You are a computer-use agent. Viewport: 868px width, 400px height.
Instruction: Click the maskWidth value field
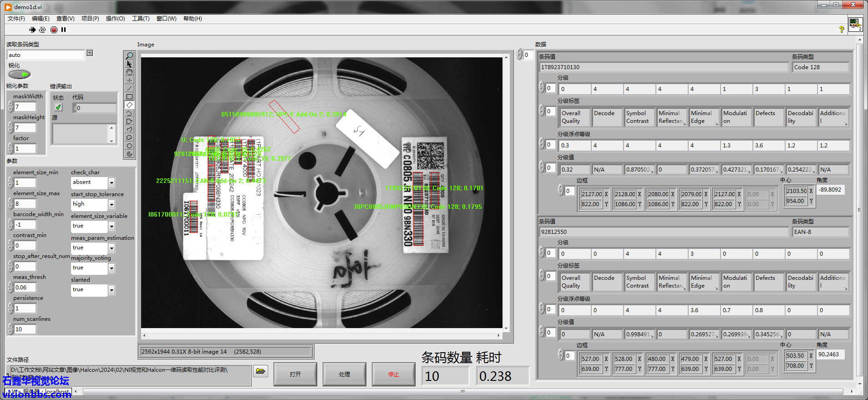25,107
